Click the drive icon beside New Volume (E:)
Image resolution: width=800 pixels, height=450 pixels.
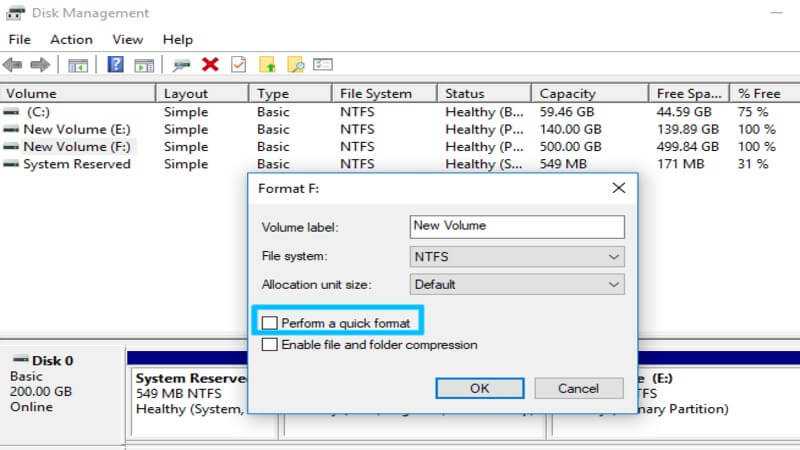11,129
